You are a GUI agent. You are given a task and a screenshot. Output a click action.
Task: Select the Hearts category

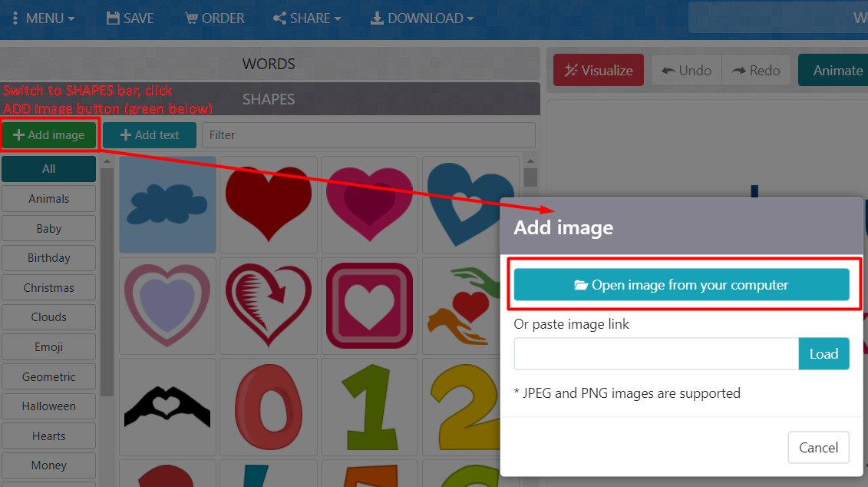click(x=48, y=436)
